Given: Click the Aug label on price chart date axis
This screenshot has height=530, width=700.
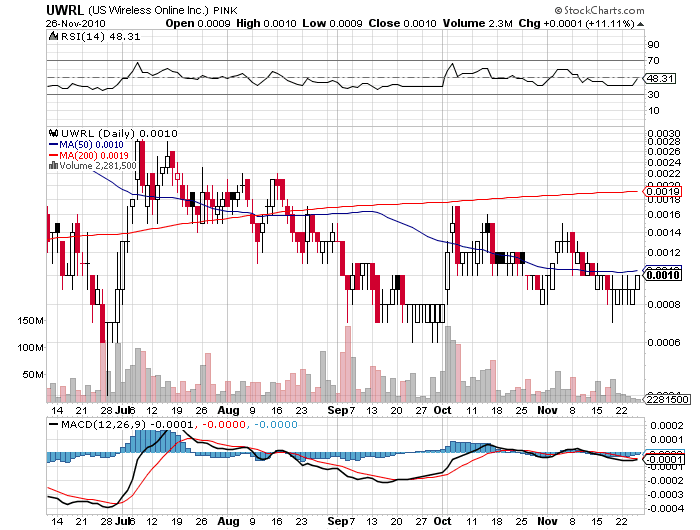Looking at the screenshot, I should point(228,410).
